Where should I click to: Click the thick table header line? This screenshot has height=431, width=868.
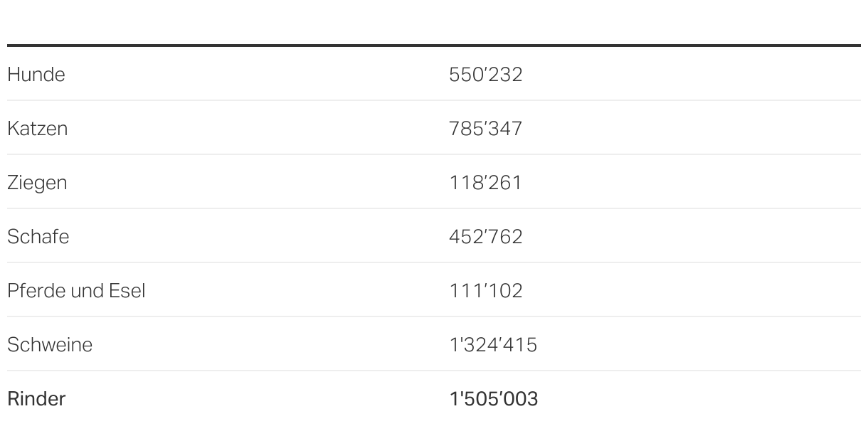coord(434,46)
